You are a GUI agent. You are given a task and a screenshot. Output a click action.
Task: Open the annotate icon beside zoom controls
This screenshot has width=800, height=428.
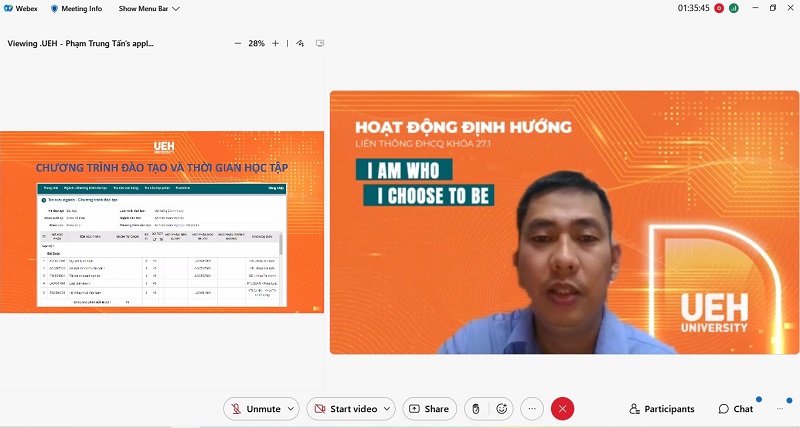(x=300, y=43)
